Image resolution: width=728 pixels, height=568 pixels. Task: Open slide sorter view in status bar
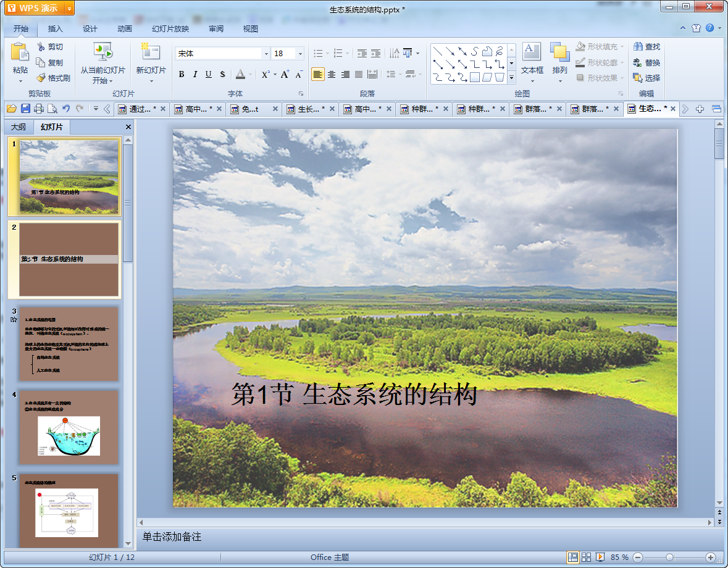587,557
